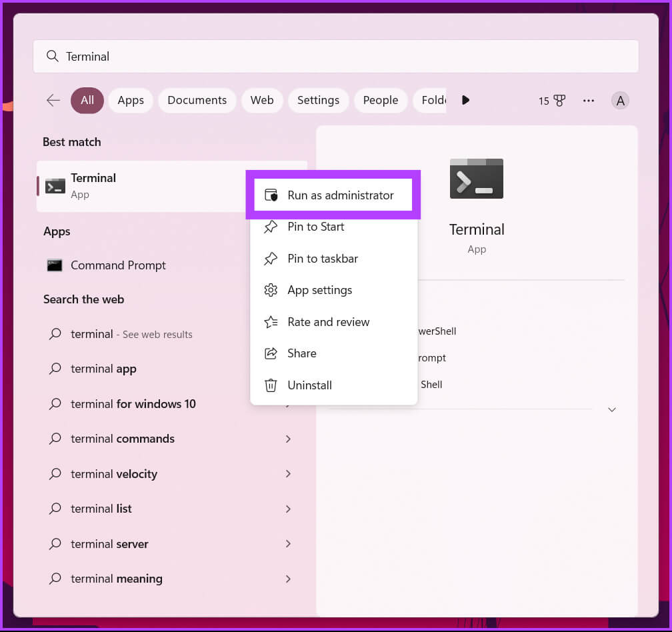Switch to the Settings filter tab
The width and height of the screenshot is (672, 632).
pos(319,100)
